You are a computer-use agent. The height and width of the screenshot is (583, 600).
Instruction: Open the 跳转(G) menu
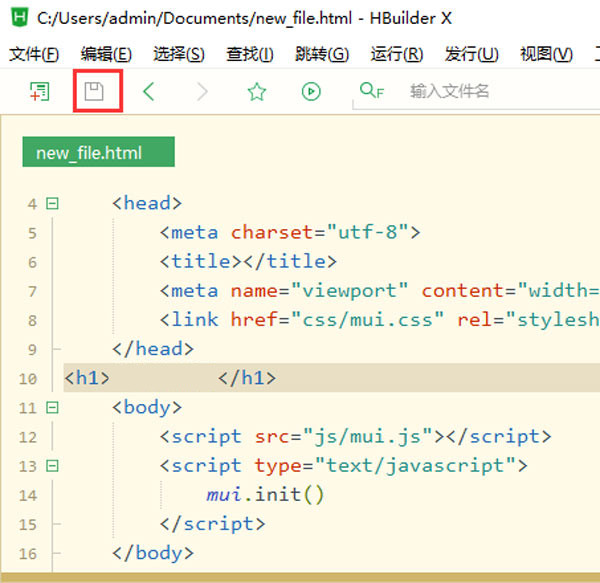point(322,54)
